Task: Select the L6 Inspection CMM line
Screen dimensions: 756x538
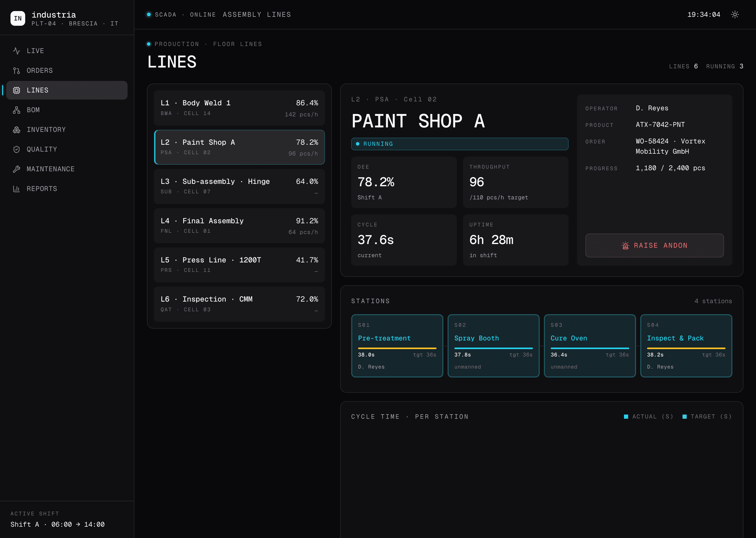Action: point(239,304)
